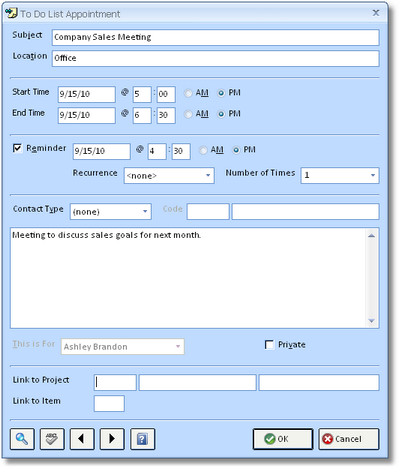Click OK to save the appointment
This screenshot has width=399, height=469.
pyautogui.click(x=283, y=439)
